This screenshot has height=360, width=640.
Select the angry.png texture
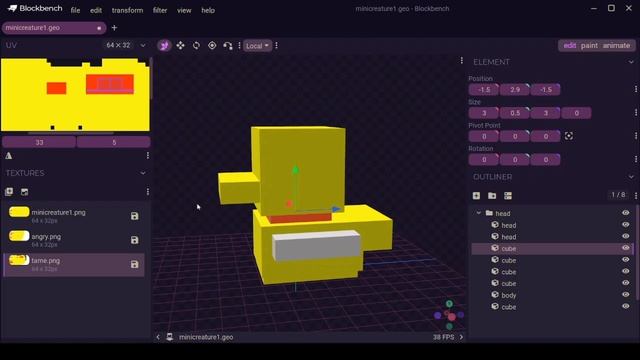(74, 240)
